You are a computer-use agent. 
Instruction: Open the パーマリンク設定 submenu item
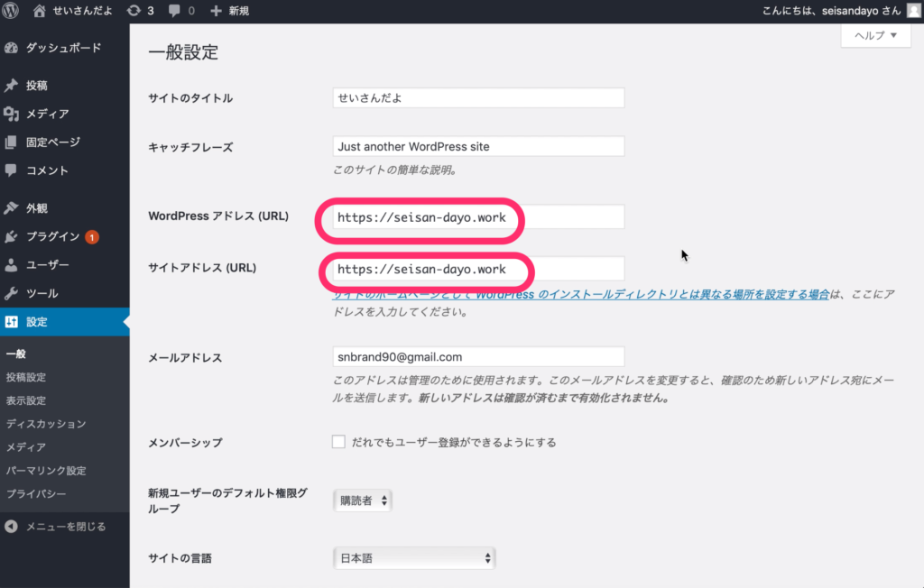click(46, 471)
